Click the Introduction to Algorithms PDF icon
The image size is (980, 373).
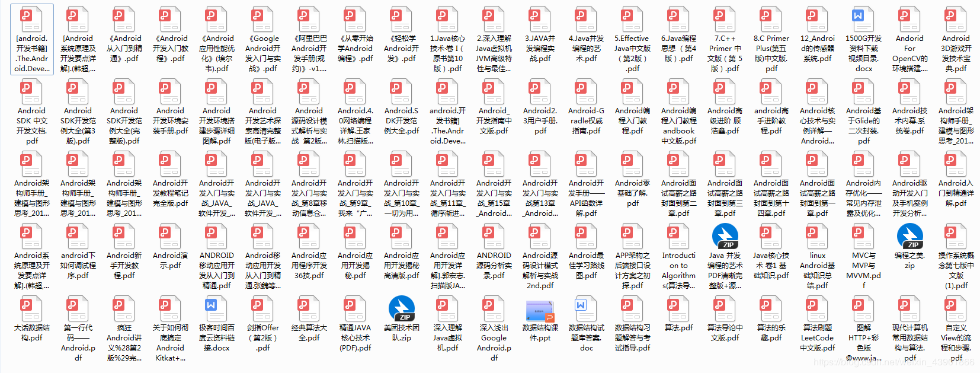click(679, 236)
